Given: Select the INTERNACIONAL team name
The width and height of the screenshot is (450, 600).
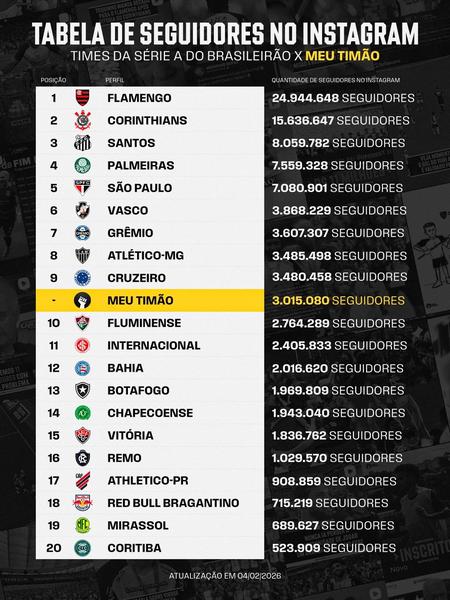Looking at the screenshot, I should 154,346.
